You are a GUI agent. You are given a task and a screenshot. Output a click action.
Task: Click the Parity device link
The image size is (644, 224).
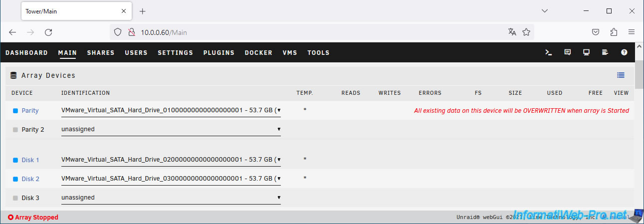pyautogui.click(x=30, y=111)
